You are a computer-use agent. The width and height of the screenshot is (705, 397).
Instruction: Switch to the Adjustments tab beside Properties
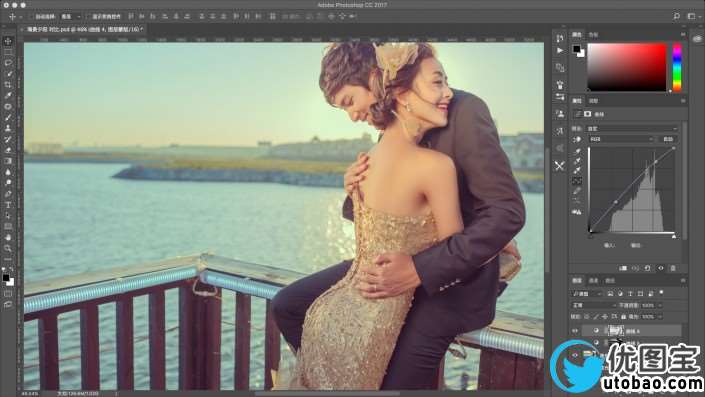point(593,101)
